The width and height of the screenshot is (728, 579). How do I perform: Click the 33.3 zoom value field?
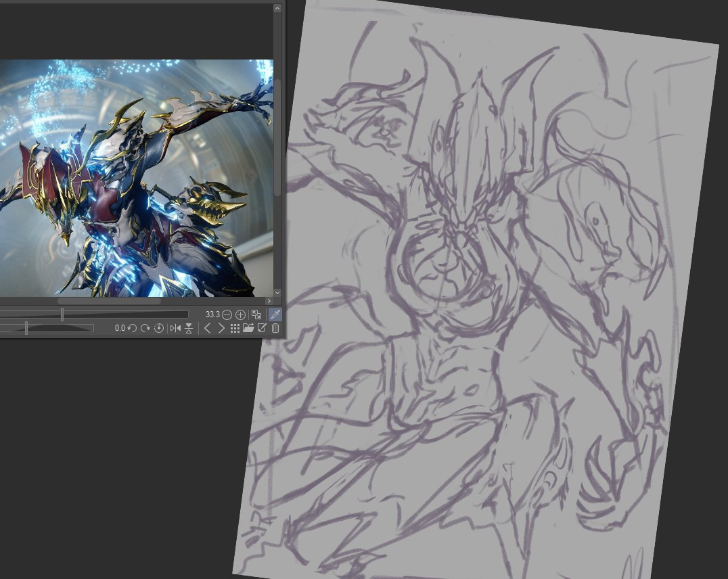[212, 315]
